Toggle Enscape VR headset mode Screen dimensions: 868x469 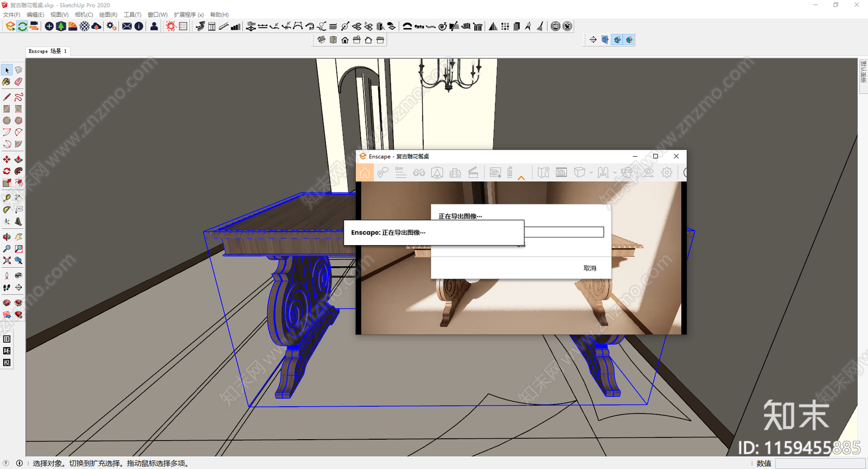(x=627, y=172)
